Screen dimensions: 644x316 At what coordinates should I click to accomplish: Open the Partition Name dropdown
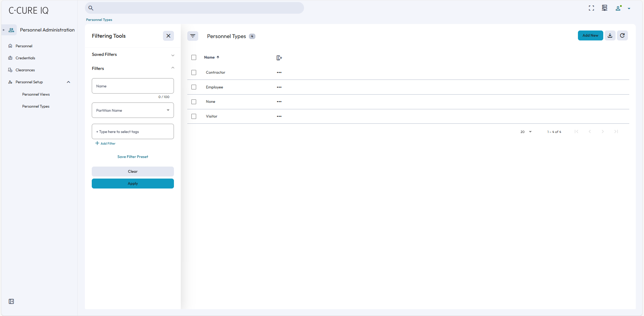pos(133,110)
